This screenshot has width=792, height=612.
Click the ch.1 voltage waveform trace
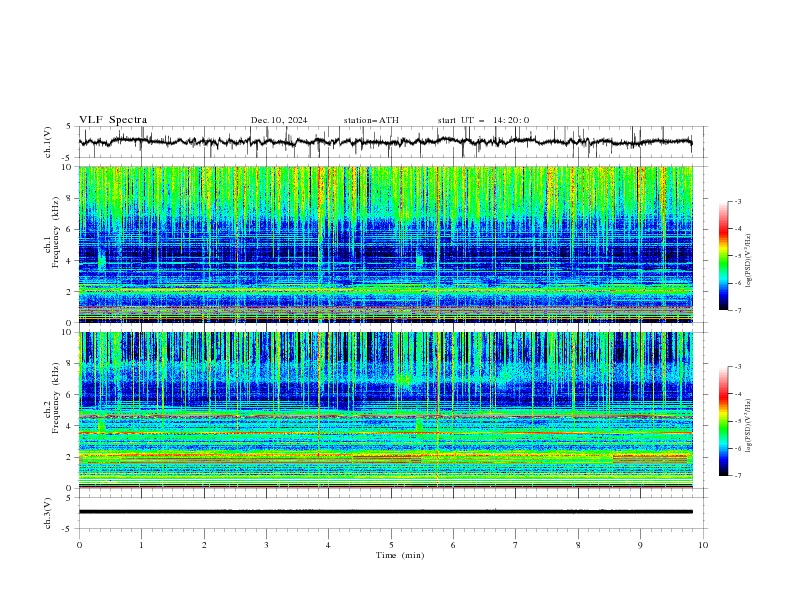click(385, 141)
